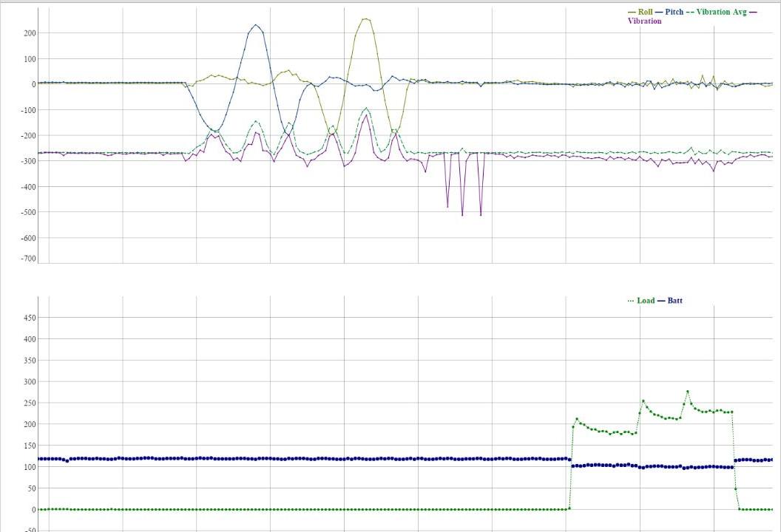Image resolution: width=781 pixels, height=532 pixels.
Task: Toggle the Batt series via its legend entry
Action: coord(674,301)
